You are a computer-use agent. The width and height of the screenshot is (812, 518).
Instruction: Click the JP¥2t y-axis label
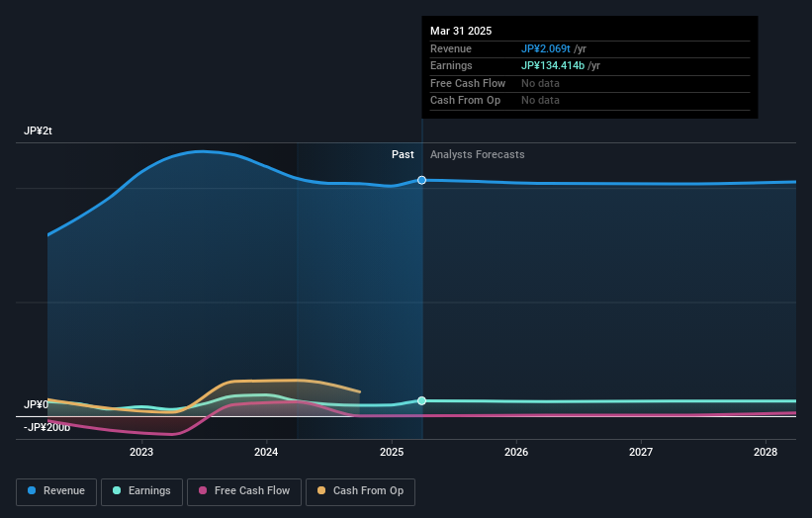(38, 130)
